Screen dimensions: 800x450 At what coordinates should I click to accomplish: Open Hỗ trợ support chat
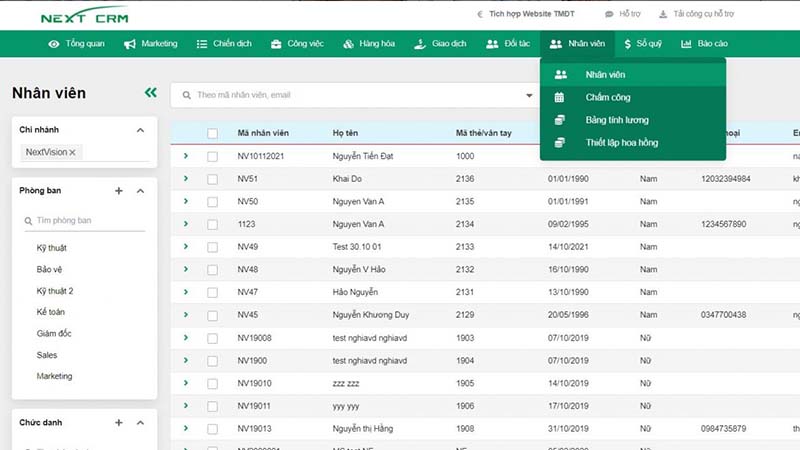[622, 15]
